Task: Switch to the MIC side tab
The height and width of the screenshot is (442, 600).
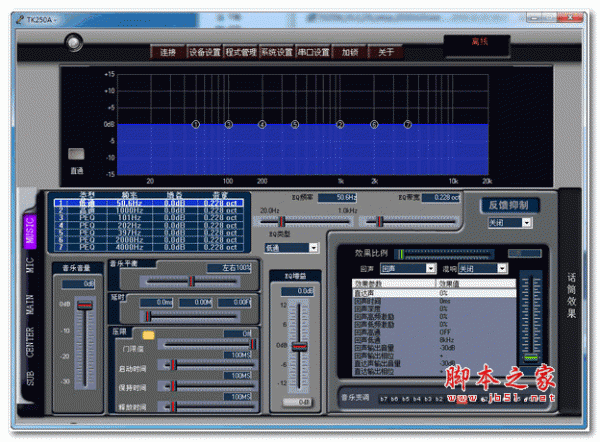Action: pos(29,266)
